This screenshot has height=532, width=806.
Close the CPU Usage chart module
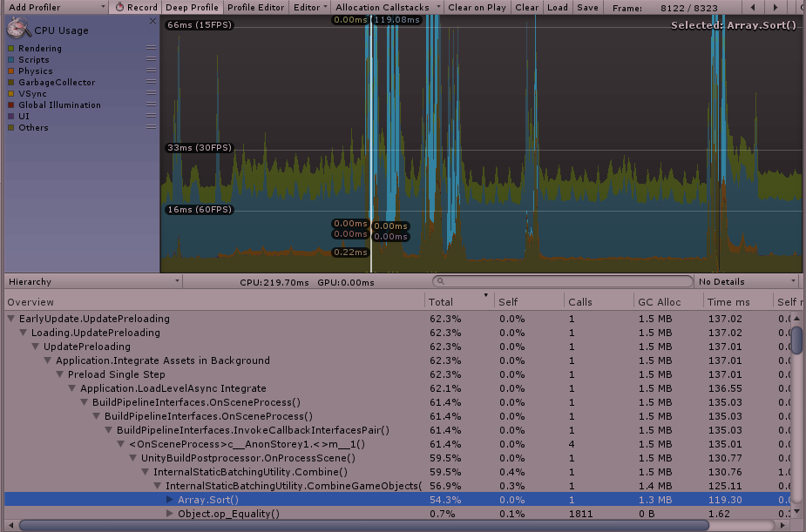click(152, 21)
